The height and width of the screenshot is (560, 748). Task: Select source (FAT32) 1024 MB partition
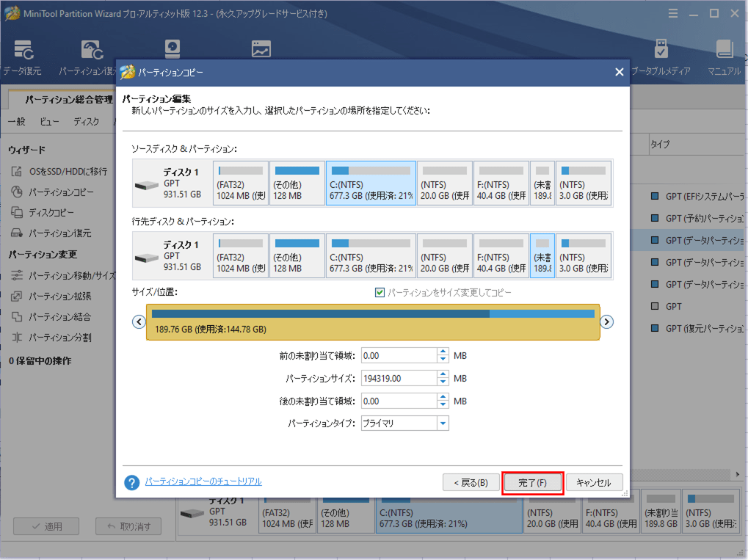(x=241, y=183)
